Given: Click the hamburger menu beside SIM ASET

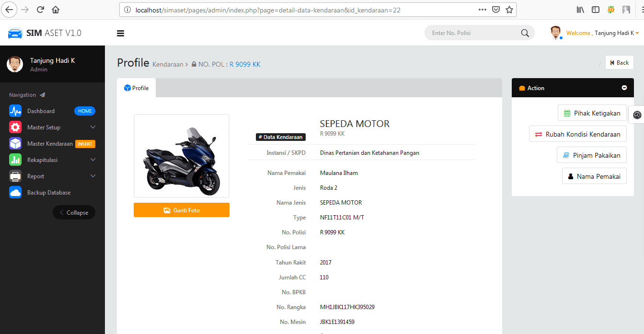Looking at the screenshot, I should pyautogui.click(x=120, y=33).
